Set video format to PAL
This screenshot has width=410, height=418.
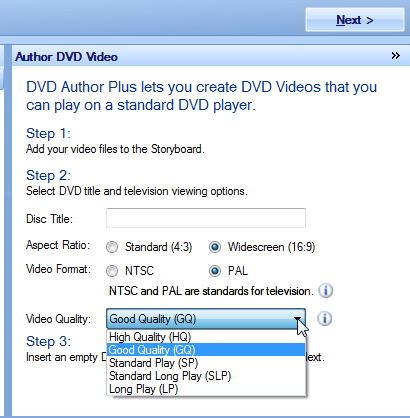[x=215, y=271]
